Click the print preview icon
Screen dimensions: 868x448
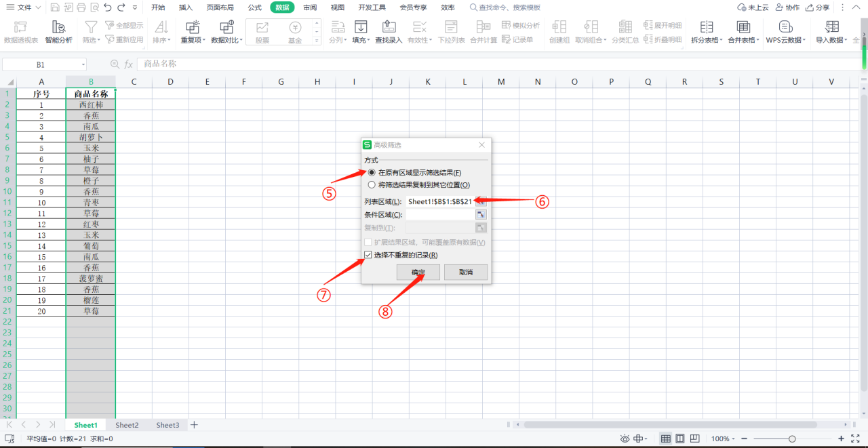94,7
